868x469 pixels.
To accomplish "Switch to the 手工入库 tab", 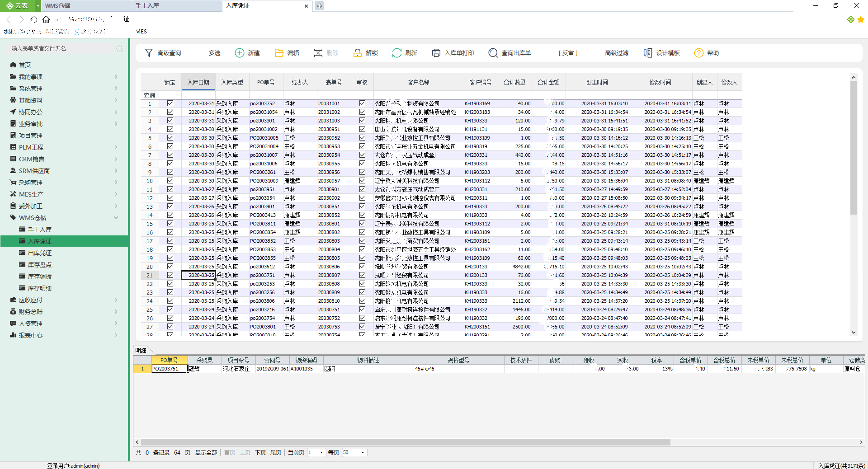I will [176, 6].
